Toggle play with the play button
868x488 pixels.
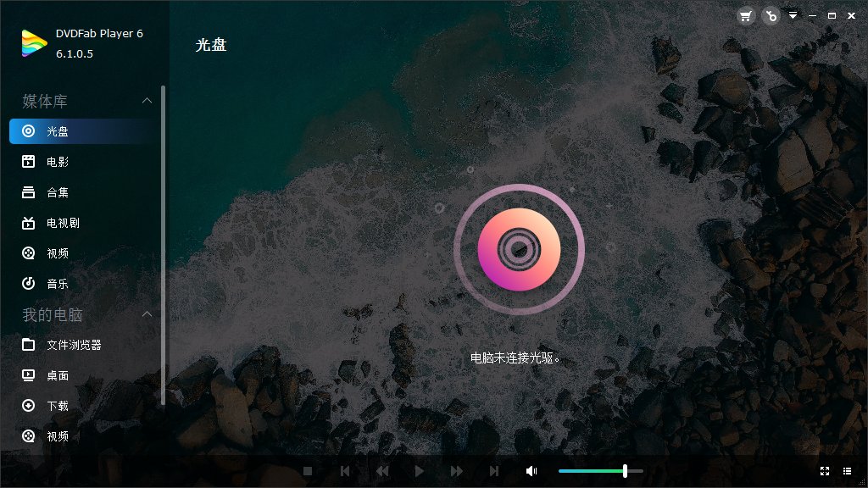[x=420, y=470]
